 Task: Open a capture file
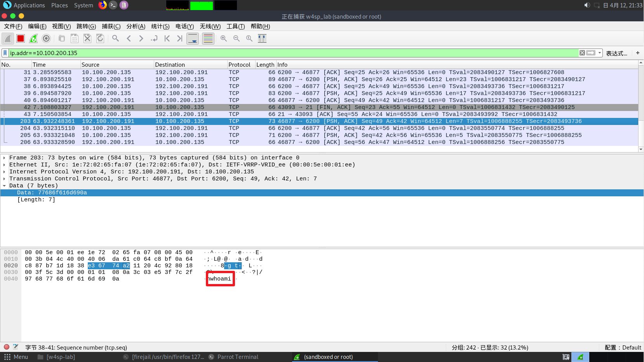tap(62, 38)
